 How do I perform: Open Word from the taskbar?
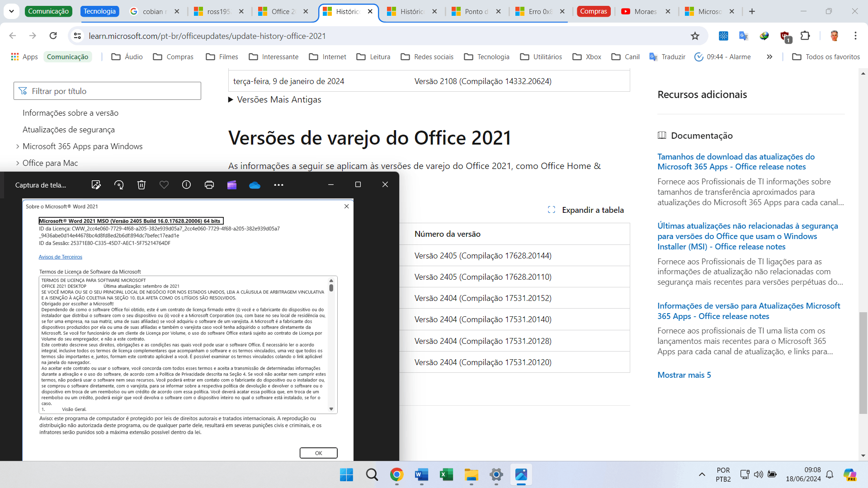(421, 475)
